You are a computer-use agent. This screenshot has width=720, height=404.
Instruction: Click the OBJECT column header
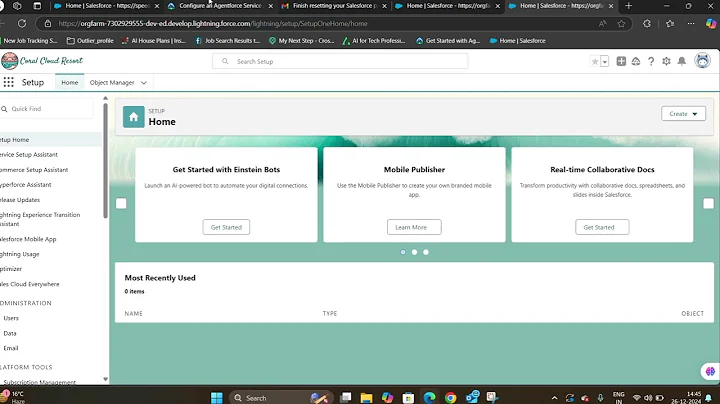coord(692,314)
